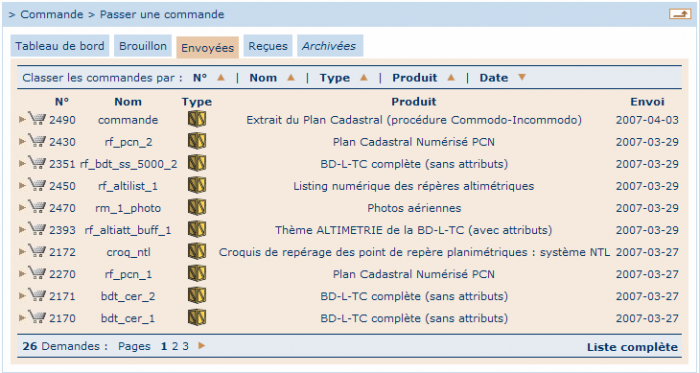Viewport: 700px width, 373px height.
Task: Click the detach panel icon in header
Action: [680, 14]
